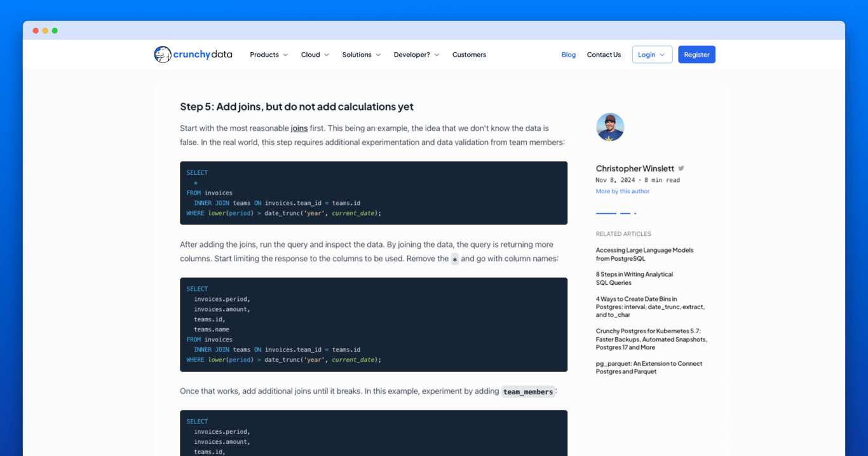Click the author name Christopher Winslett
The image size is (868, 456).
pos(635,169)
